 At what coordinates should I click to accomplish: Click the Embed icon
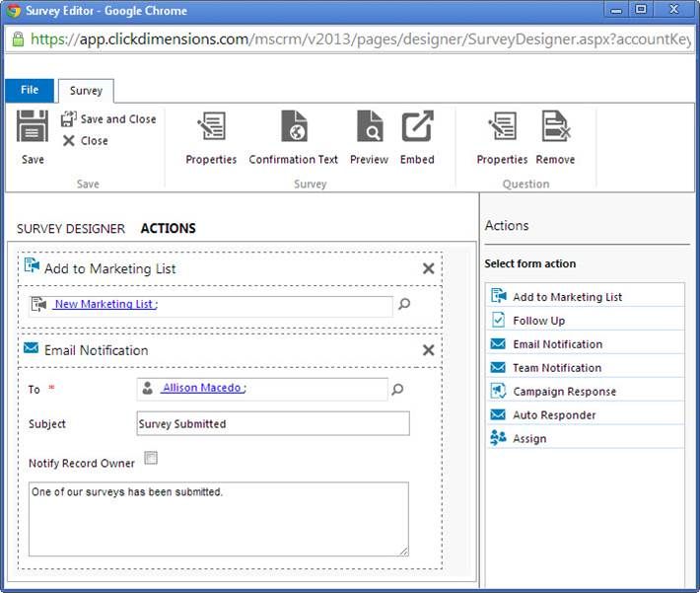pos(417,138)
